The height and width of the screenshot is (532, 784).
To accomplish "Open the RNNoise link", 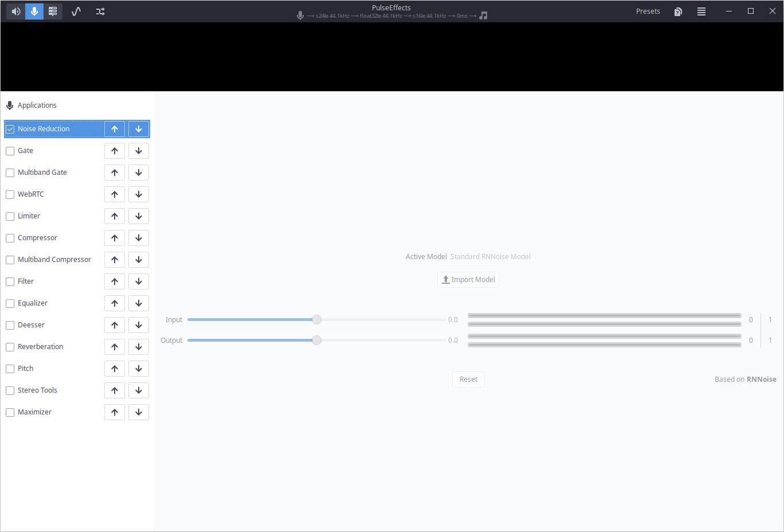I will [761, 380].
